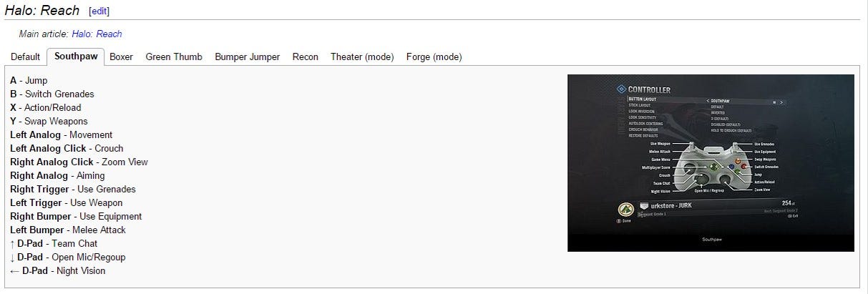Click 'D-Pad - Open Mic/Regoup' line
Image resolution: width=868 pixels, height=294 pixels.
(68, 258)
